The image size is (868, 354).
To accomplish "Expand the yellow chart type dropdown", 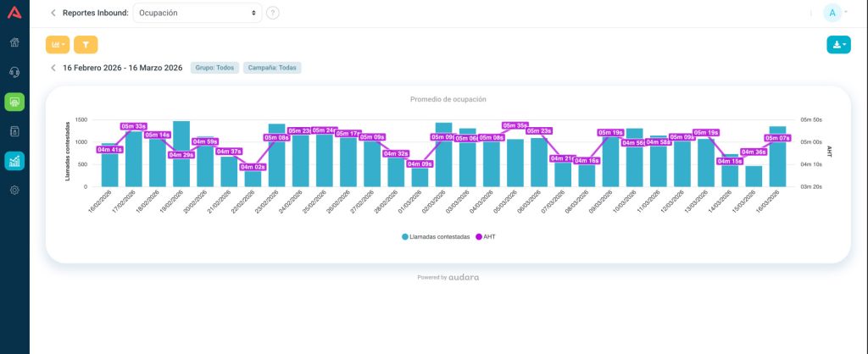I will point(58,44).
